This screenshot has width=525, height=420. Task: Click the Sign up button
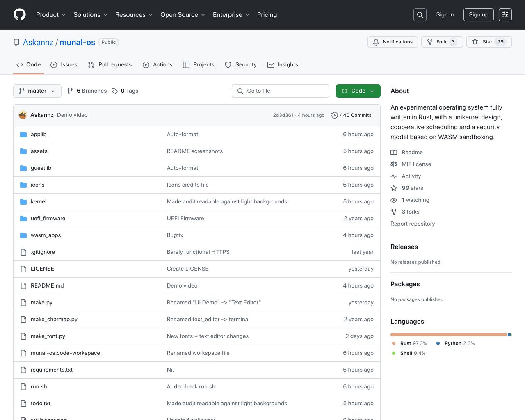[479, 15]
